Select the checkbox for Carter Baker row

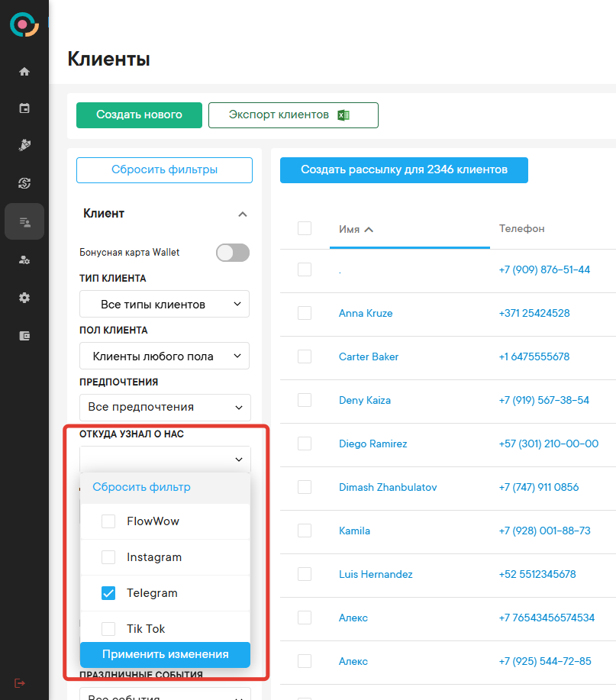pos(305,356)
